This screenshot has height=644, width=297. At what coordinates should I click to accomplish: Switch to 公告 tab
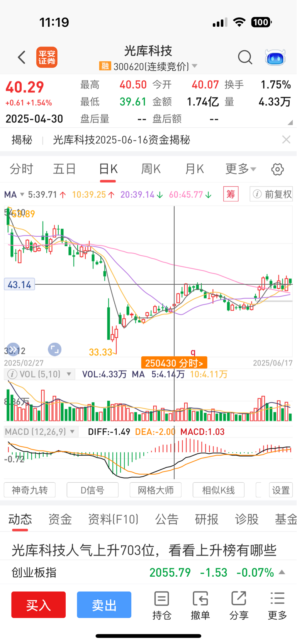[167, 519]
